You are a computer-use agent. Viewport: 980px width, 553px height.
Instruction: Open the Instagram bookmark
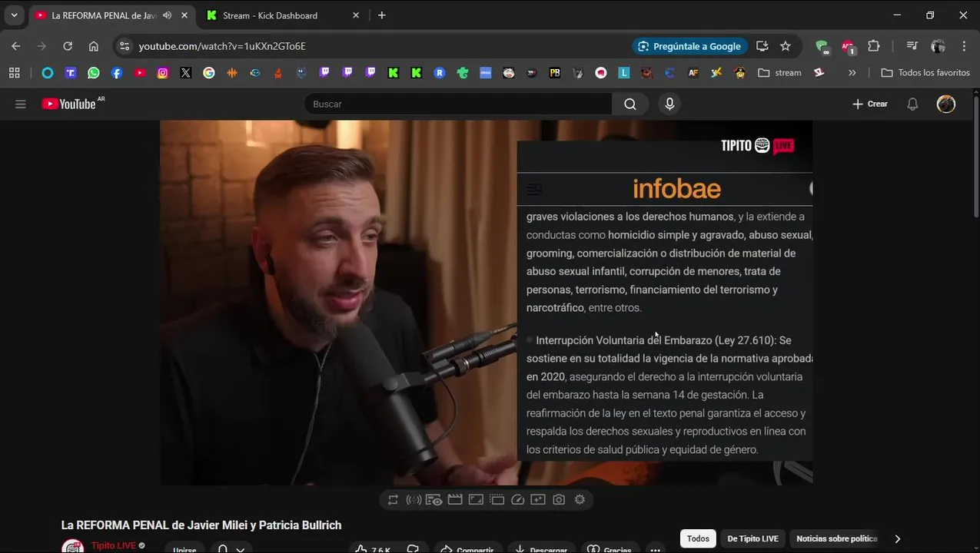click(x=163, y=73)
